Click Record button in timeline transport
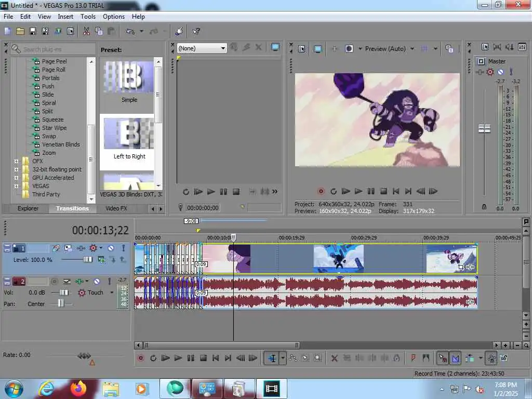 pyautogui.click(x=140, y=358)
